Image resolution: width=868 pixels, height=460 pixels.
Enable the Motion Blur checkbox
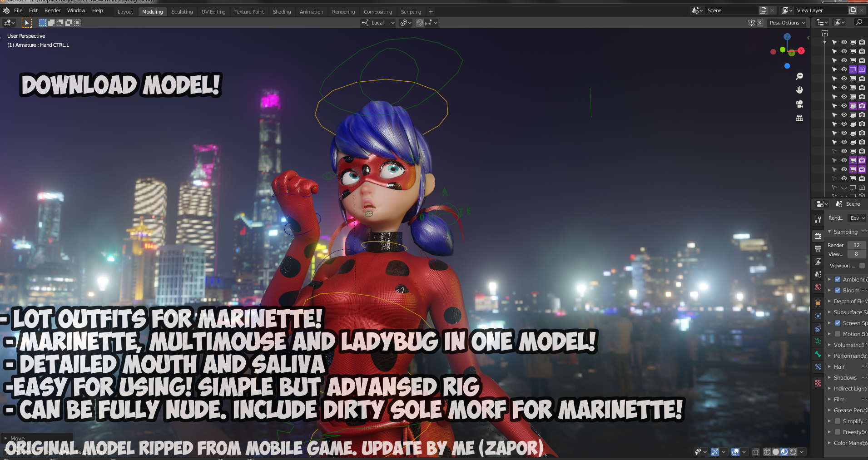click(838, 334)
